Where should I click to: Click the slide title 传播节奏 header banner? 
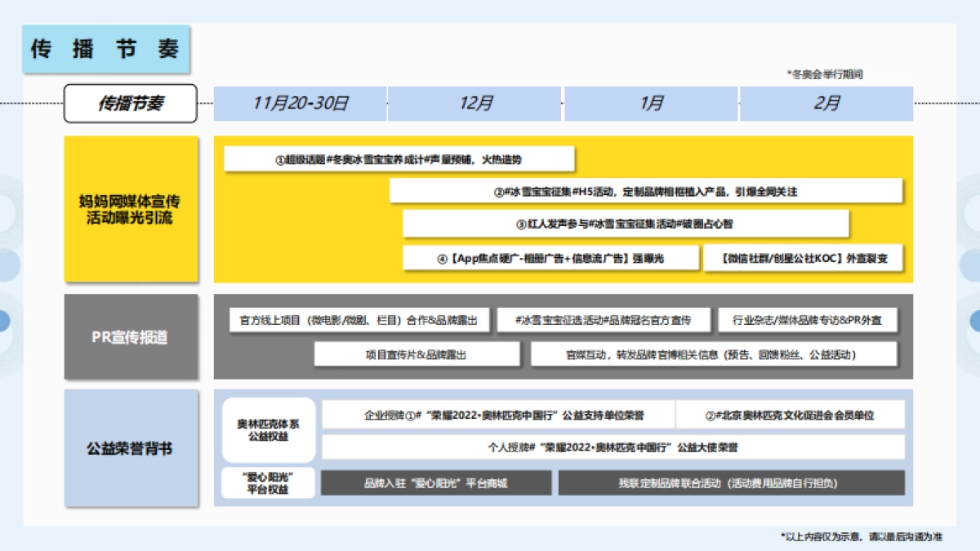[x=105, y=49]
